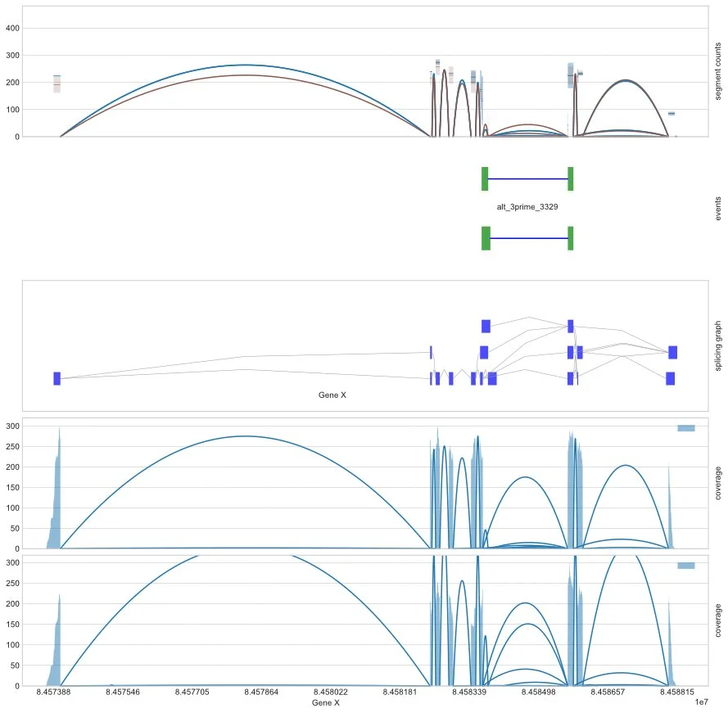The width and height of the screenshot is (728, 713).
Task: Click the Gene X label inside splicing graph
Action: [x=332, y=395]
